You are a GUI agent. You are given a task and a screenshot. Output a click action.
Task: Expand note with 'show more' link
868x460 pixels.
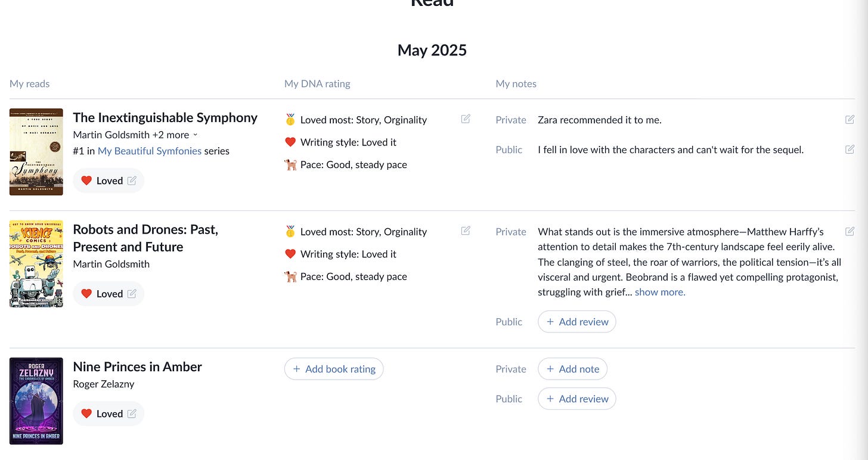click(660, 292)
